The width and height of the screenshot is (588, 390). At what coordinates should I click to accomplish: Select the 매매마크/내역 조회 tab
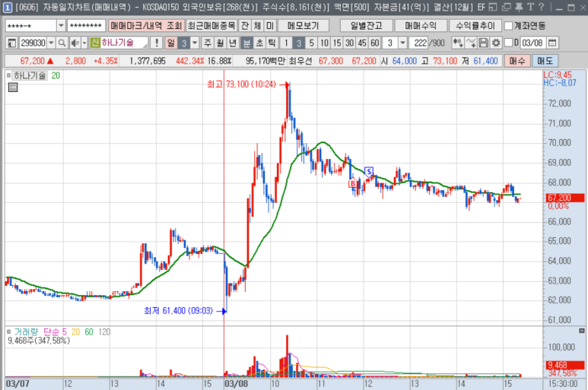[145, 26]
